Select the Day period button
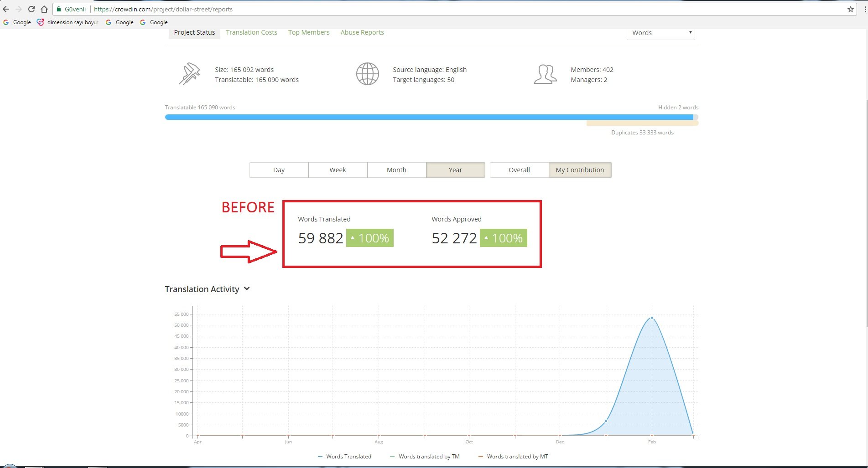Image resolution: width=868 pixels, height=468 pixels. [x=279, y=170]
